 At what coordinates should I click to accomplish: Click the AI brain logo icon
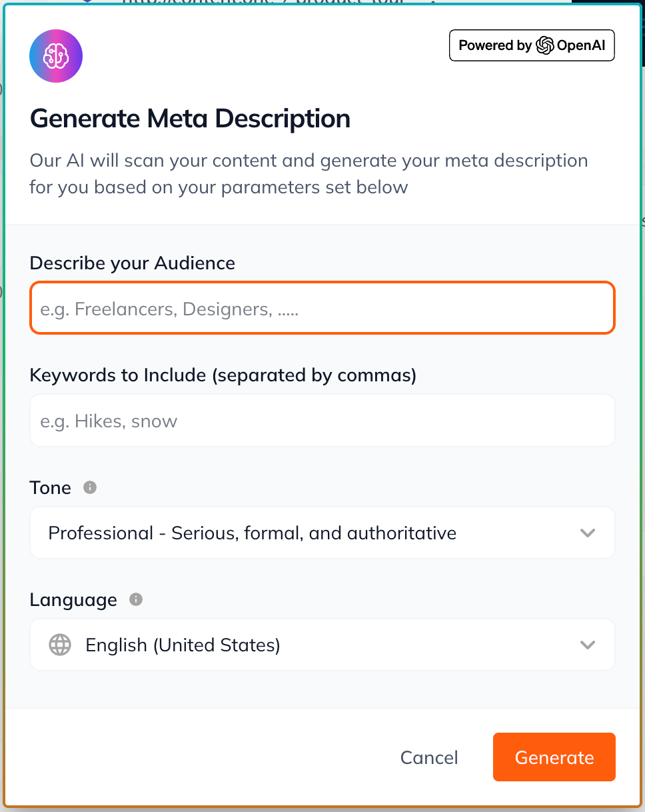[x=56, y=56]
